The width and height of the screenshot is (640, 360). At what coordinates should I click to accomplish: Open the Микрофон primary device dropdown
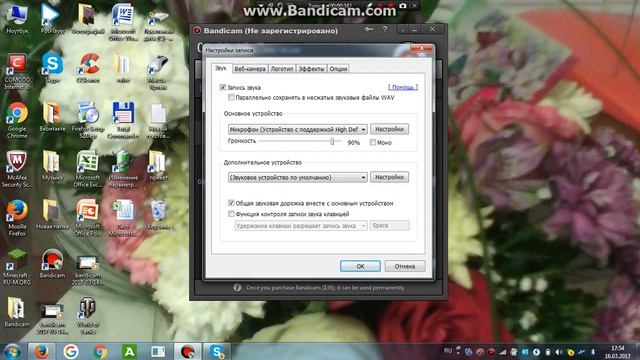pos(298,129)
